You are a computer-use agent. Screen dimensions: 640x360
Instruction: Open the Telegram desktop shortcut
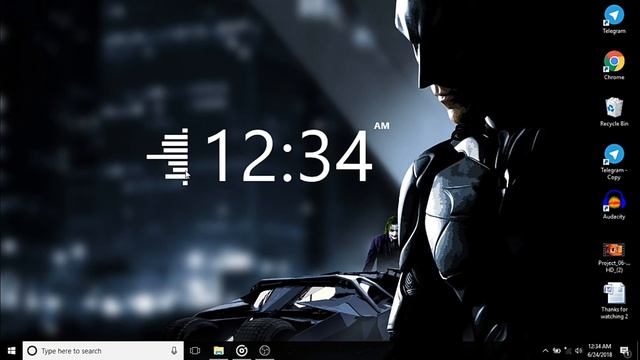pyautogui.click(x=614, y=19)
